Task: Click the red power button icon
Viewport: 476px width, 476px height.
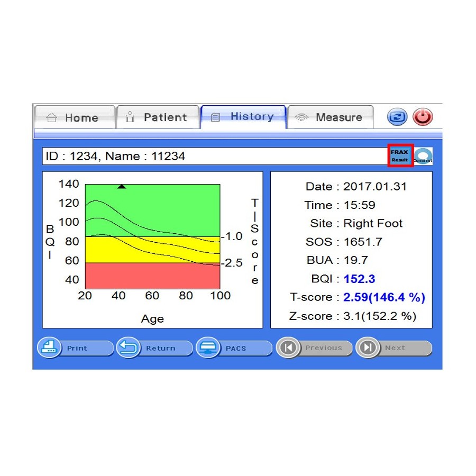Action: (x=423, y=117)
